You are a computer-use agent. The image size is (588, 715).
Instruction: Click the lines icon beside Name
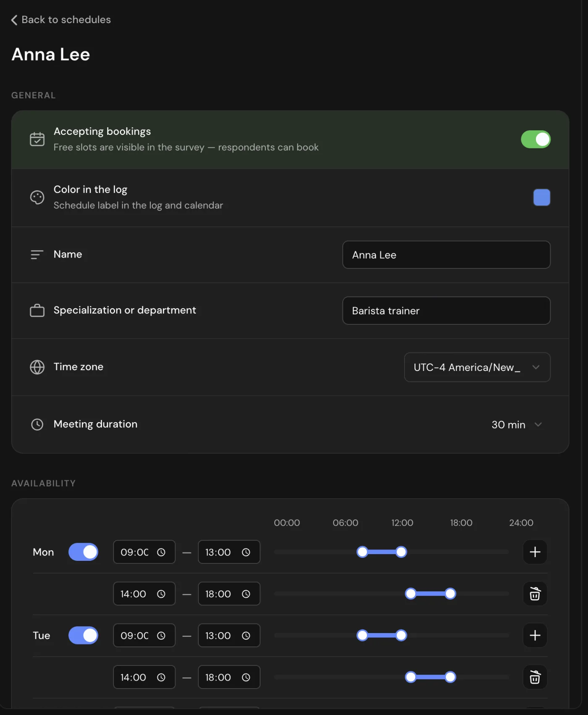point(37,255)
